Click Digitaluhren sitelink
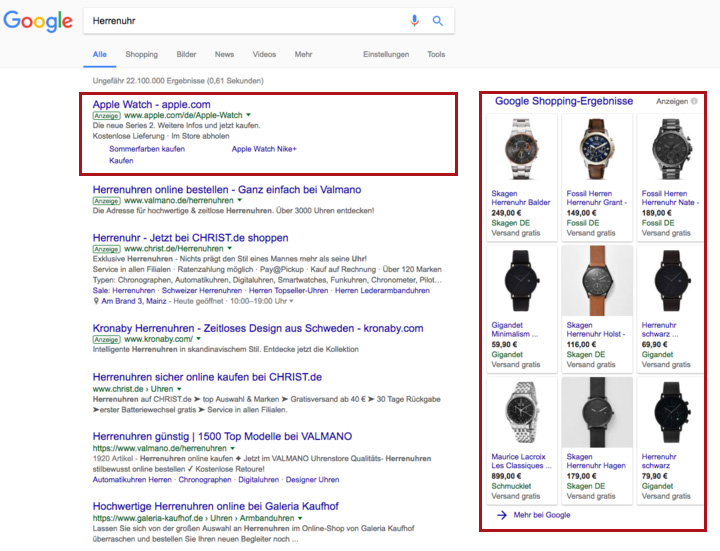Viewport: 720px width, 551px height. pos(259,480)
